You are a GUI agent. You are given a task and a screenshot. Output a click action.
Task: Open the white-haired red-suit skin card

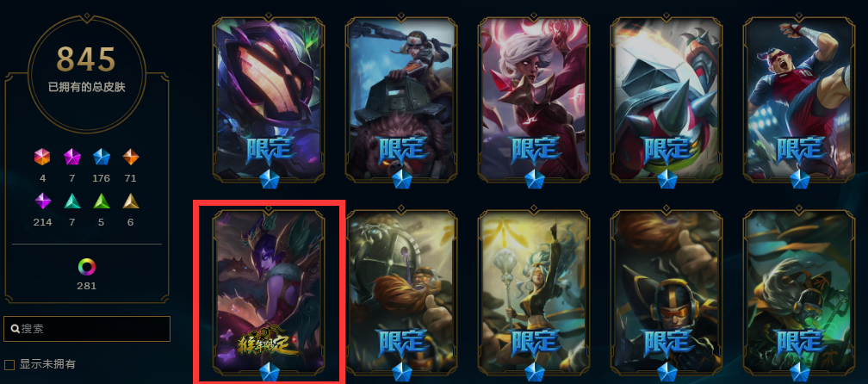pos(534,100)
